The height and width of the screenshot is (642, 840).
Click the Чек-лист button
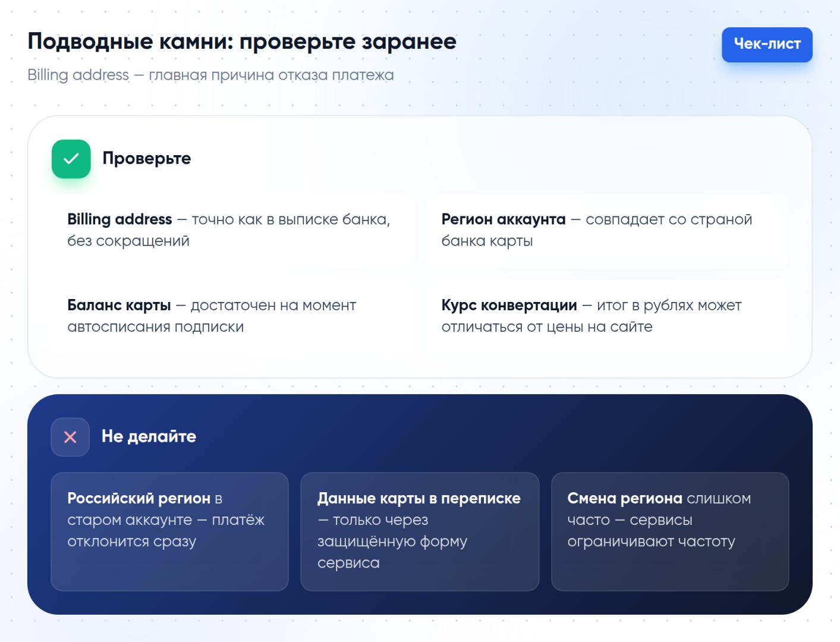pyautogui.click(x=767, y=45)
